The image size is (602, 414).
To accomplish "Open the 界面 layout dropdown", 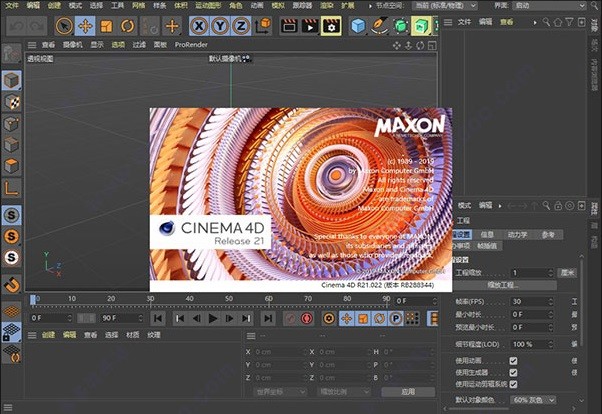I will pyautogui.click(x=550, y=6).
